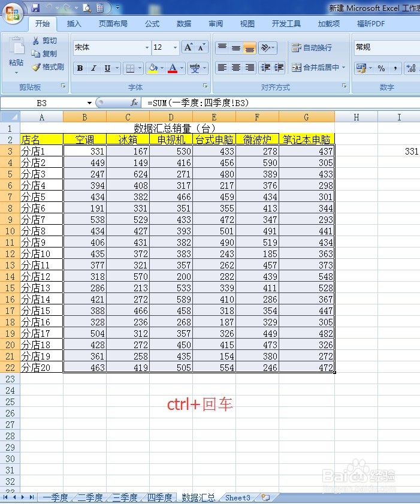Insert a new worksheet tab icon
This screenshot has width=420, height=504.
(x=266, y=497)
